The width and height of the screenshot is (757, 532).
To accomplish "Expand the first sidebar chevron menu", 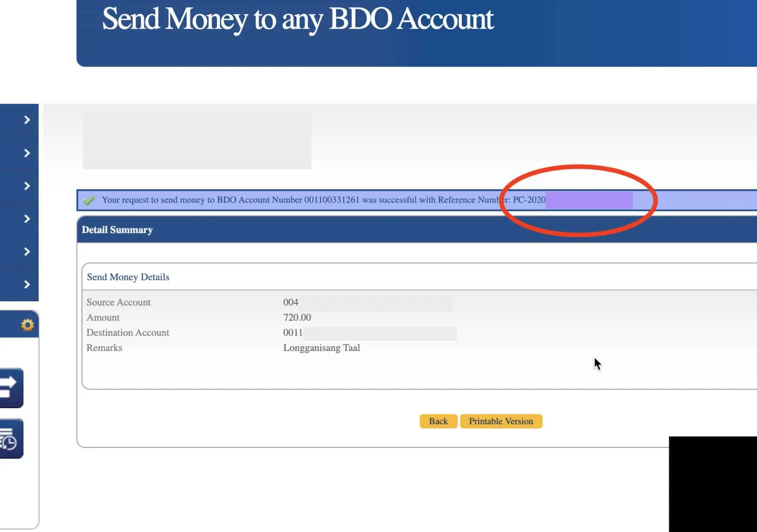I will pyautogui.click(x=27, y=120).
